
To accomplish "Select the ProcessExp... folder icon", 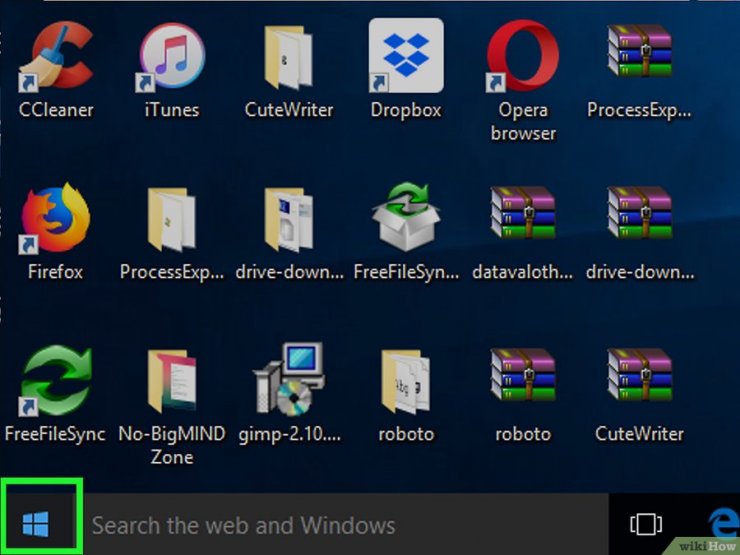I will (x=171, y=219).
